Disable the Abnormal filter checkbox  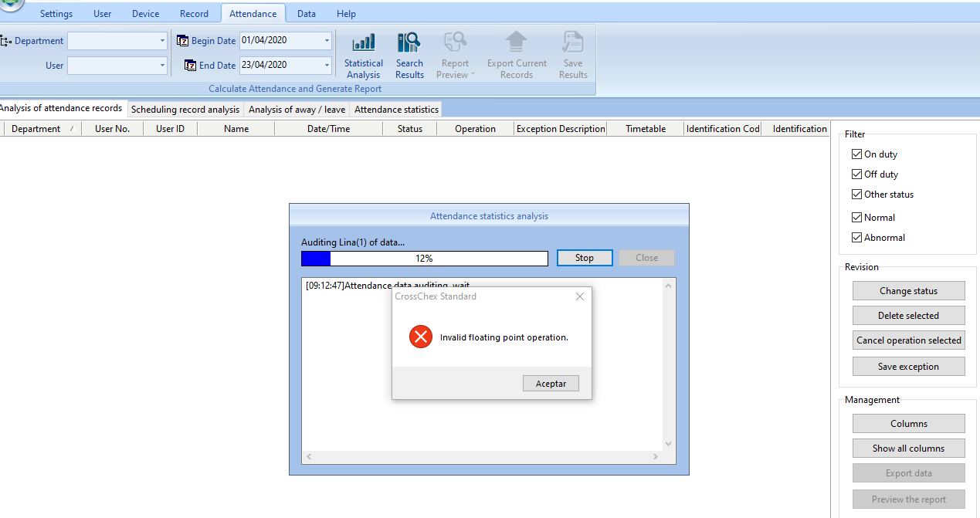(x=856, y=238)
